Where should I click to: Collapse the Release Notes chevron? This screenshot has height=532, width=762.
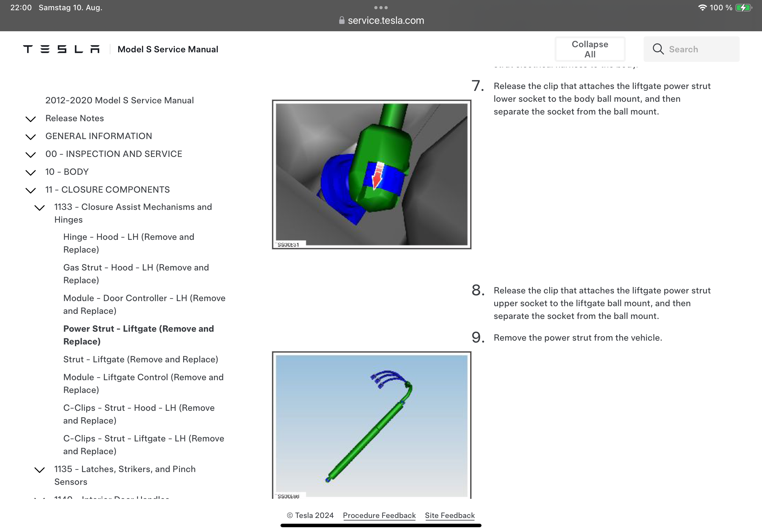31,119
